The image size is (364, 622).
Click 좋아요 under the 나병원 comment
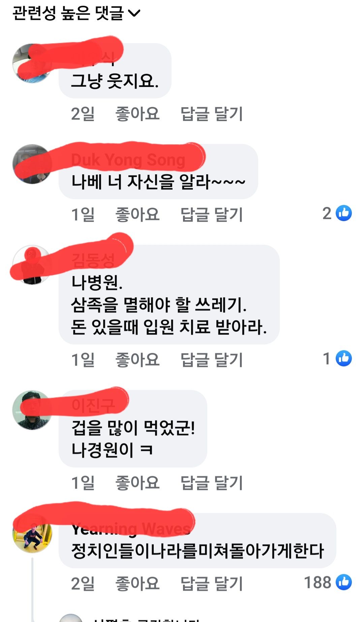137,360
